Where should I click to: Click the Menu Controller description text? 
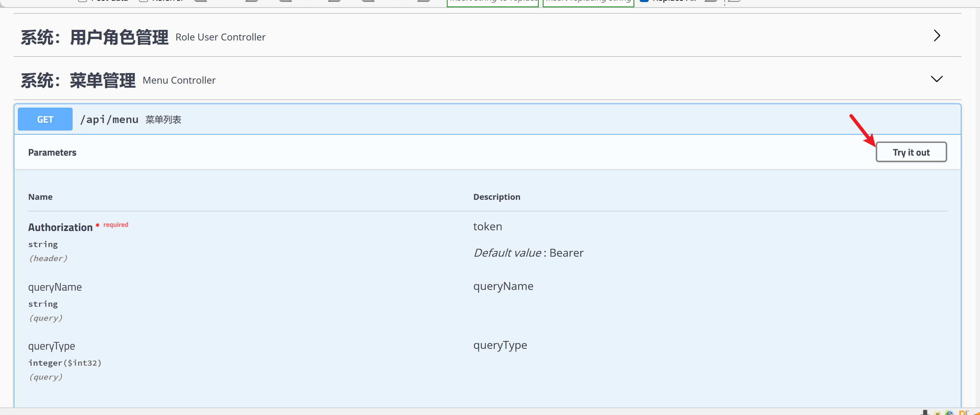coord(179,80)
